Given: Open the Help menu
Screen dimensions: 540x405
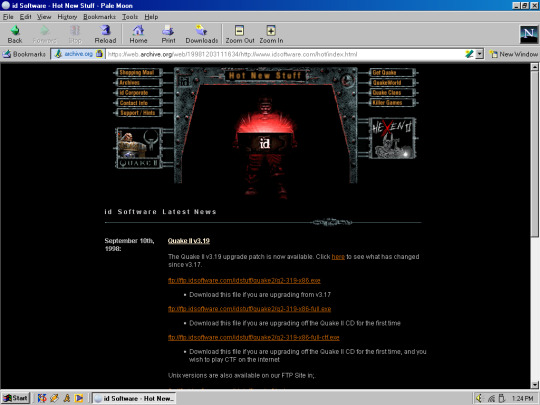Looking at the screenshot, I should (151, 17).
